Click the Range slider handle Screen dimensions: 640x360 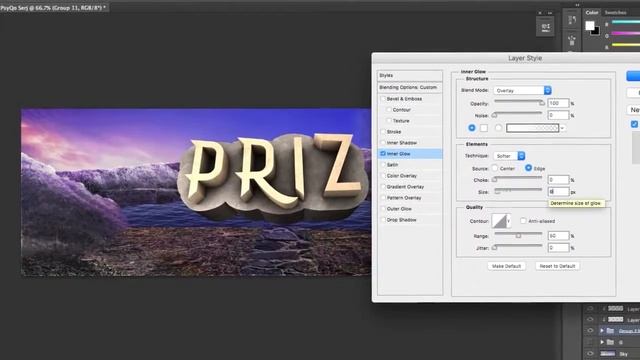pos(518,236)
